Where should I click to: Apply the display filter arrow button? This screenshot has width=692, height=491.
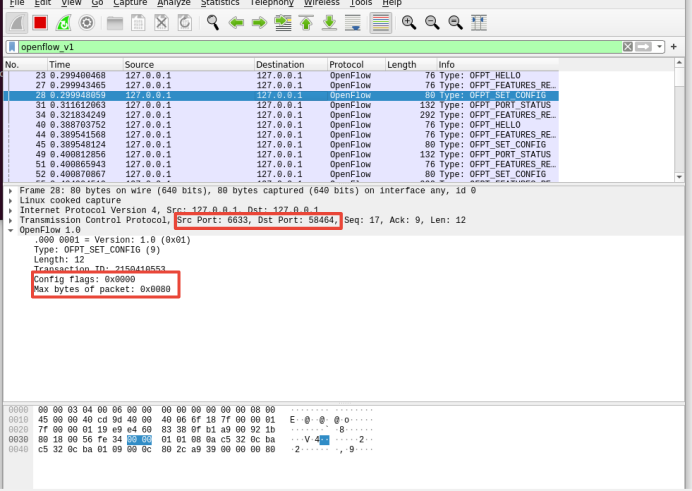point(643,47)
